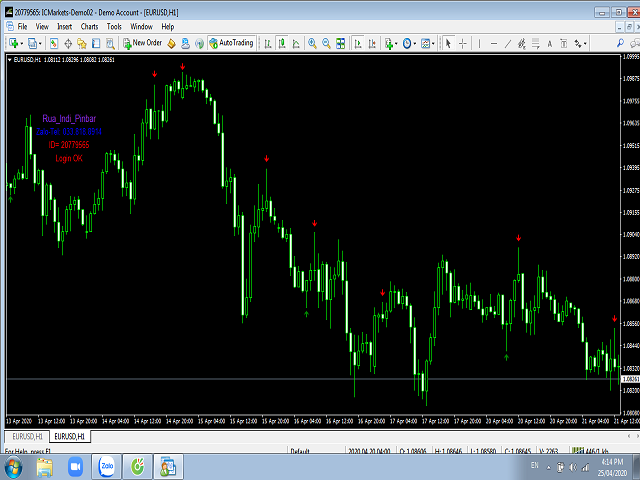Select the vertical line tool
The width and height of the screenshot is (640, 480).
click(x=481, y=43)
